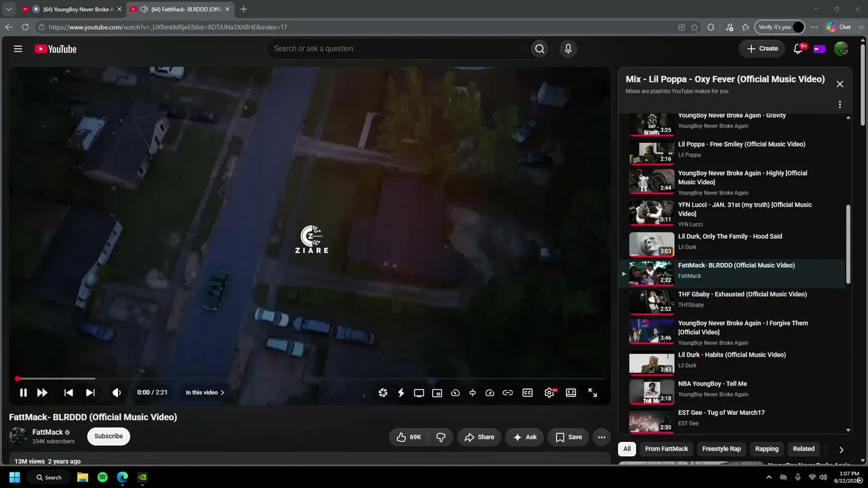Viewport: 868px width, 488px height.
Task: Open the Windows Start menu
Action: (x=14, y=477)
